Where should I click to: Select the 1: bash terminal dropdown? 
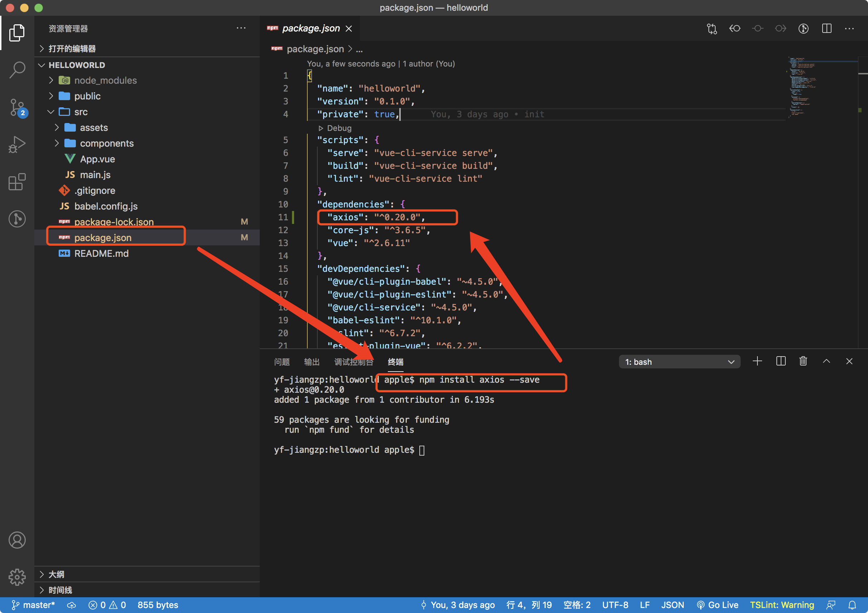click(x=679, y=362)
